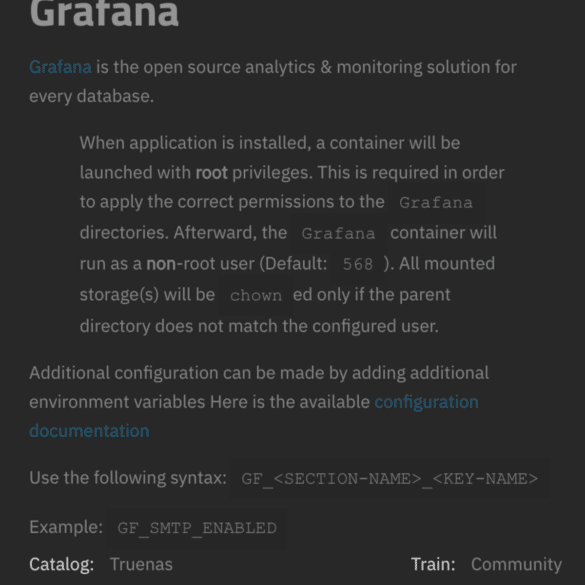Click the bold word 'non' before '-root user'
This screenshot has height=585, width=585.
click(161, 264)
